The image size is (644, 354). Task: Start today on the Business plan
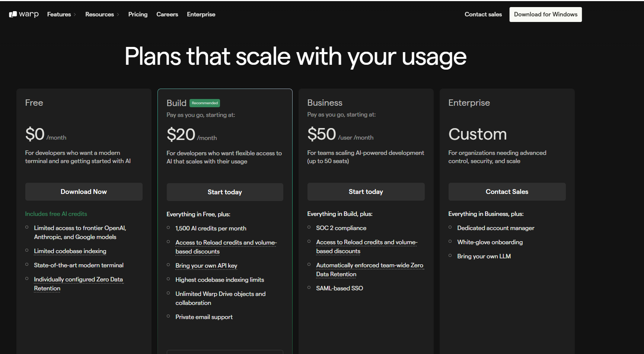pos(366,192)
